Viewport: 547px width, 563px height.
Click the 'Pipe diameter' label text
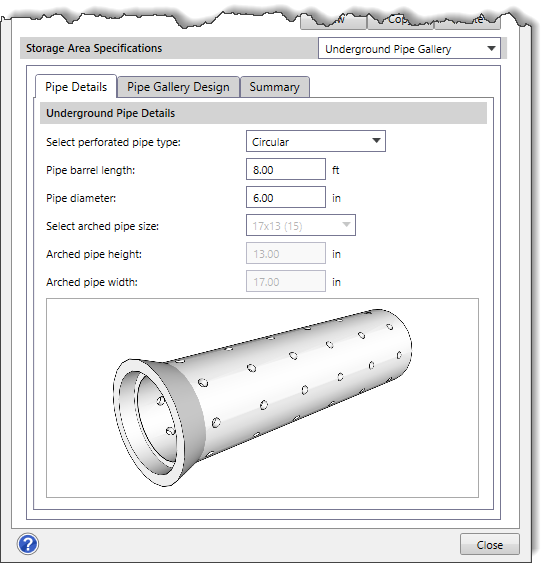[81, 198]
